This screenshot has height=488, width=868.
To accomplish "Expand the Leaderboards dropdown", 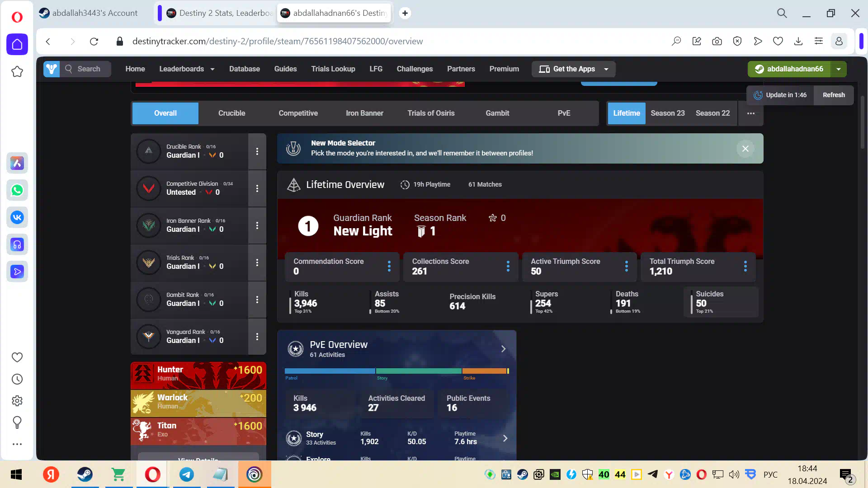I will (187, 69).
